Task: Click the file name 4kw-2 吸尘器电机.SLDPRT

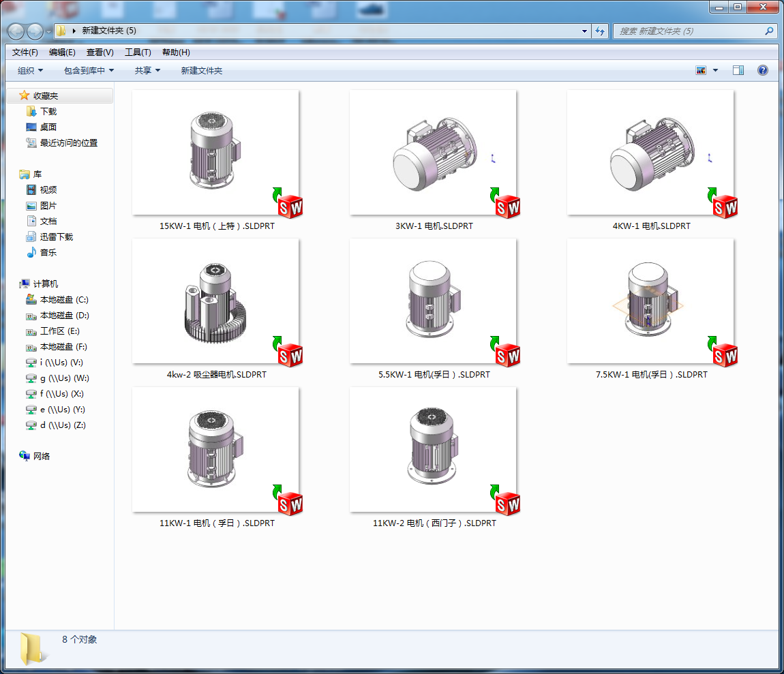Action: coord(217,375)
